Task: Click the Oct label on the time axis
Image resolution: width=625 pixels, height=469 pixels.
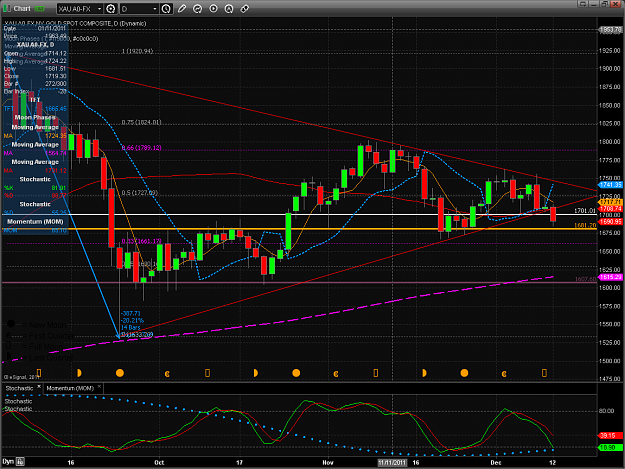Action: coord(159,463)
